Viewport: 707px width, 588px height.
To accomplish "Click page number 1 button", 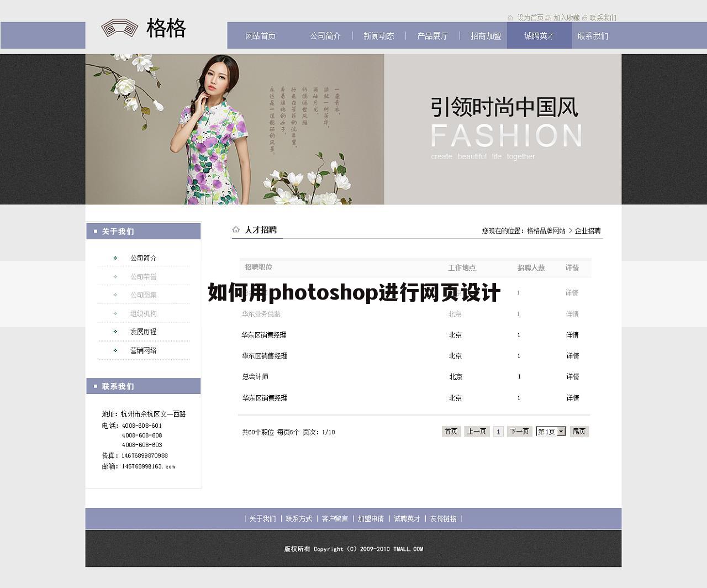I will 498,432.
